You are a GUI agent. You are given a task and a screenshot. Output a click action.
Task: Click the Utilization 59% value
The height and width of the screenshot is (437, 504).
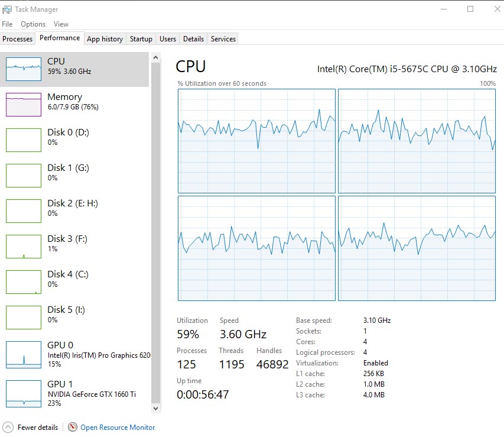188,334
